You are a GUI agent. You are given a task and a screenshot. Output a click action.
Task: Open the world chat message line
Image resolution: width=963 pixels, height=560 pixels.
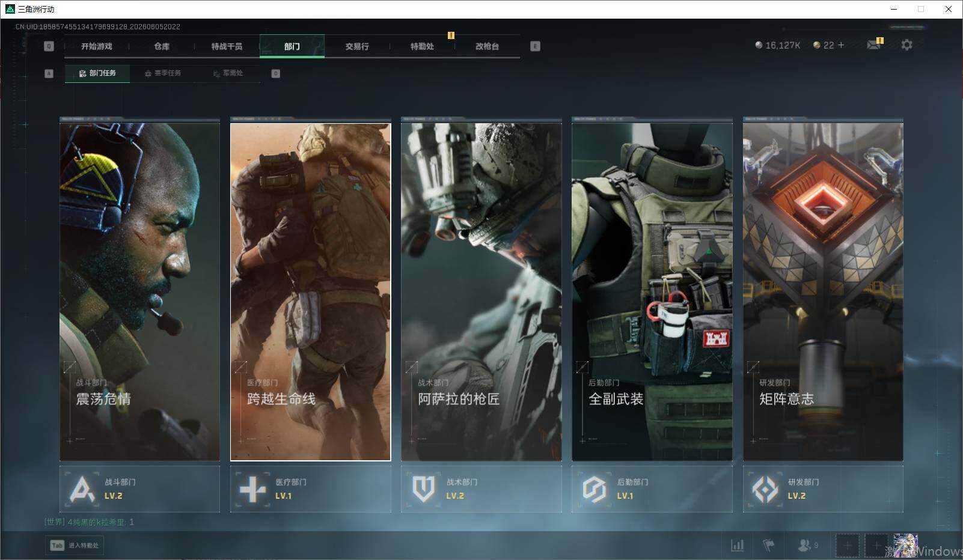pos(89,522)
